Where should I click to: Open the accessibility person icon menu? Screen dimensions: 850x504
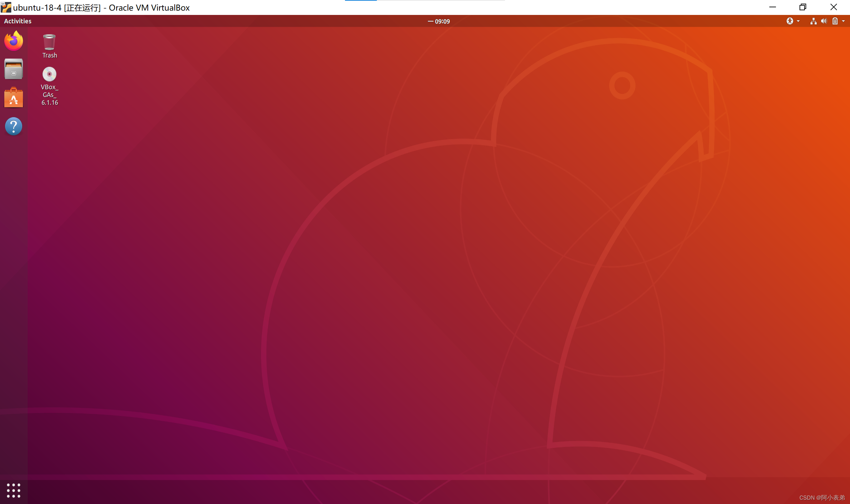790,21
